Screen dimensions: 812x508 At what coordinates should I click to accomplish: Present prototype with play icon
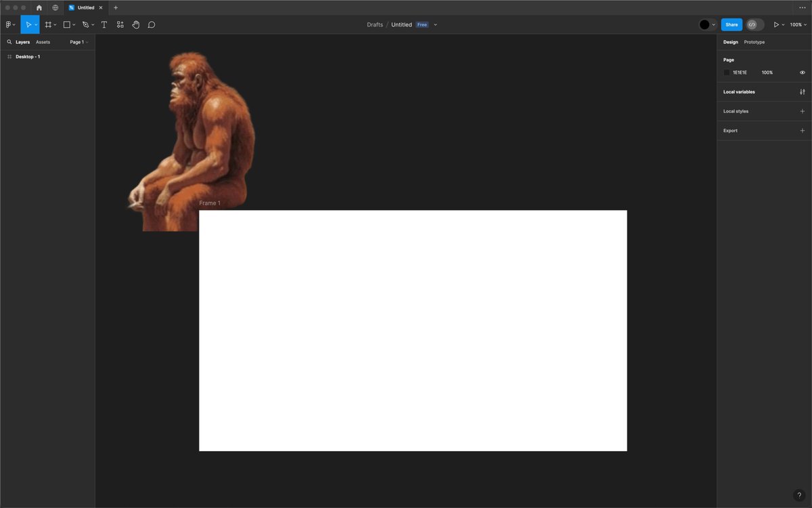point(776,24)
